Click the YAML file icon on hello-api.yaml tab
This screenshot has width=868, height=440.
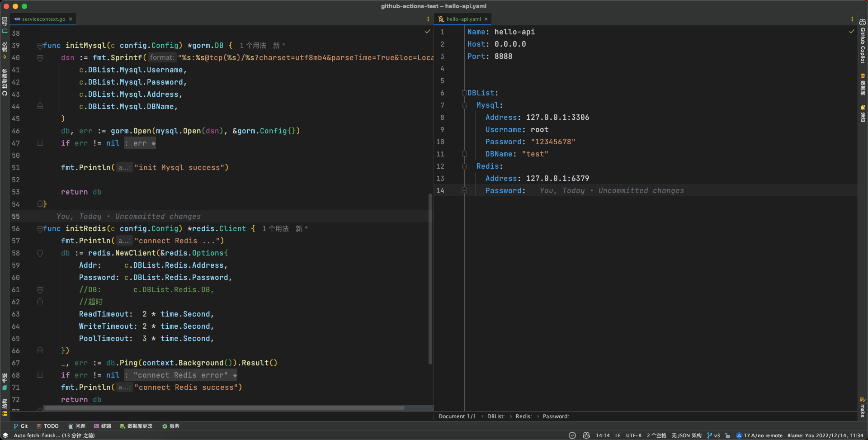441,19
